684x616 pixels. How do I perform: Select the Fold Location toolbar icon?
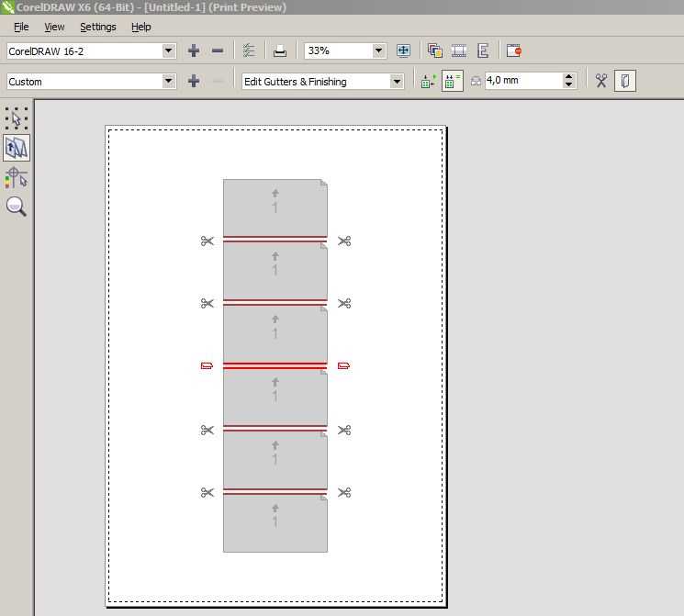(624, 81)
